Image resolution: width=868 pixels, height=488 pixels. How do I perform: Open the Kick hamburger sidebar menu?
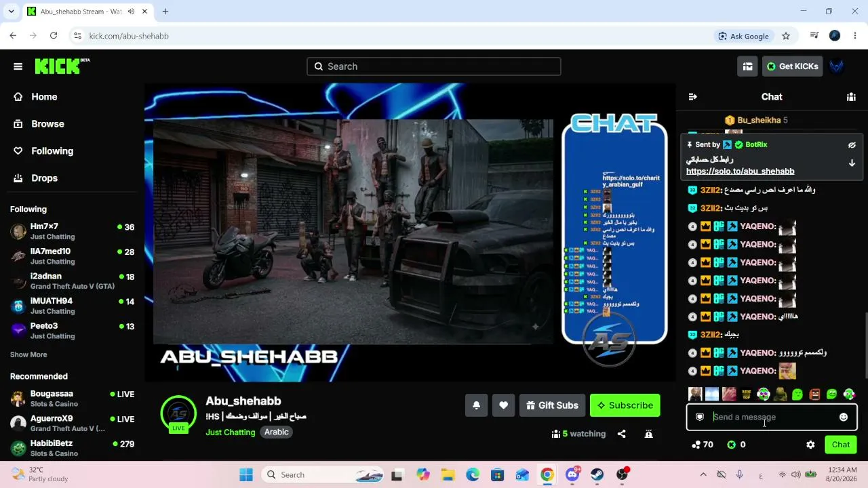pyautogui.click(x=18, y=66)
